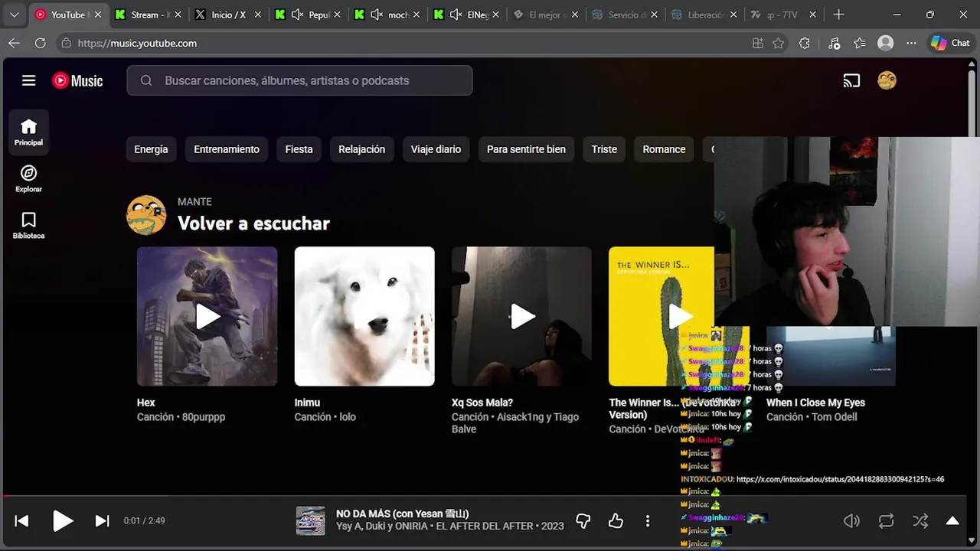Toggle shuffle in the player bar
The height and width of the screenshot is (551, 980).
coord(920,521)
